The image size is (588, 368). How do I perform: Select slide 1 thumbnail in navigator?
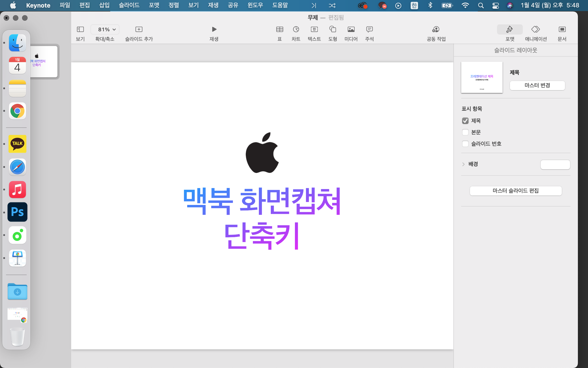coord(44,62)
